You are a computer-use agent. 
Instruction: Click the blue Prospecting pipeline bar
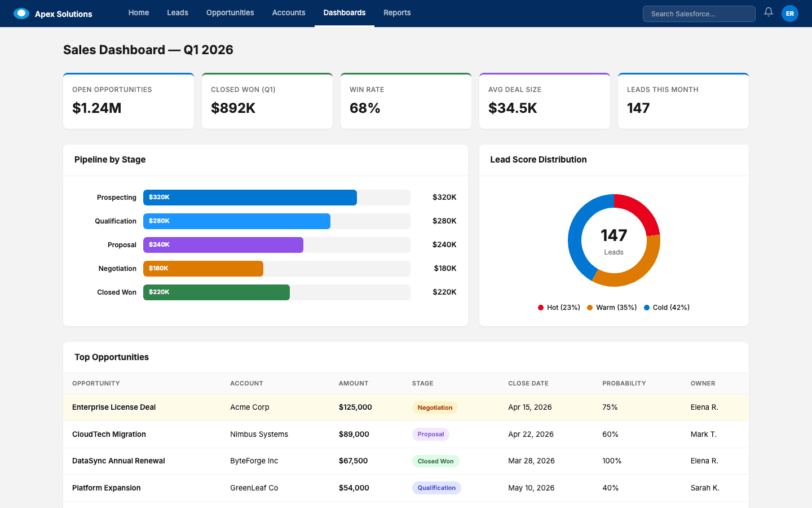pyautogui.click(x=250, y=198)
